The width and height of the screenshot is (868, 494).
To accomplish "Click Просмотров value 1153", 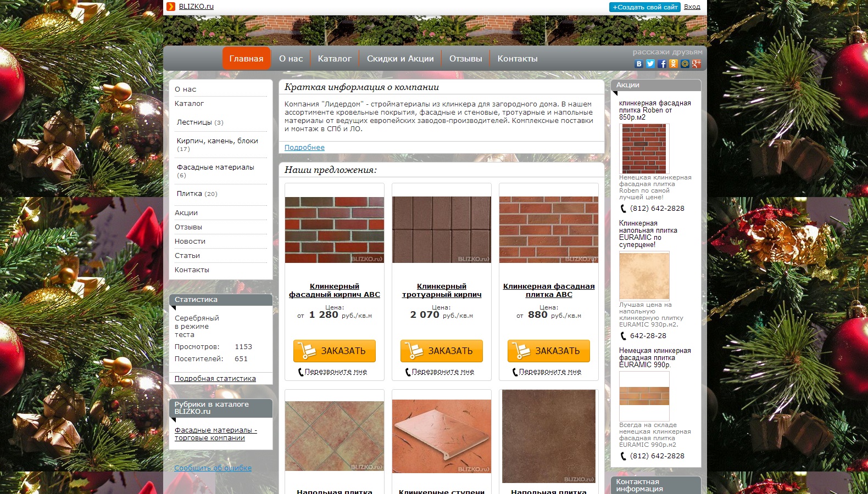I will click(243, 346).
